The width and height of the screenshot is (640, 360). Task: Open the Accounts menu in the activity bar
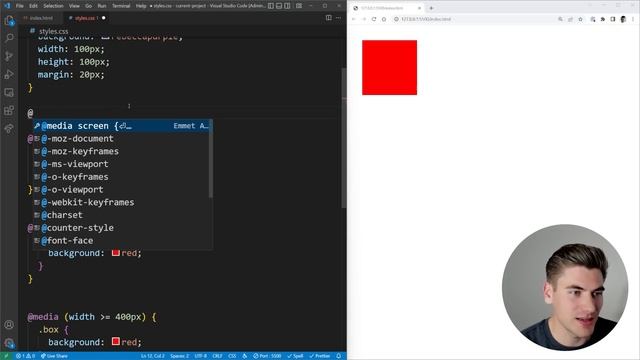[9, 325]
